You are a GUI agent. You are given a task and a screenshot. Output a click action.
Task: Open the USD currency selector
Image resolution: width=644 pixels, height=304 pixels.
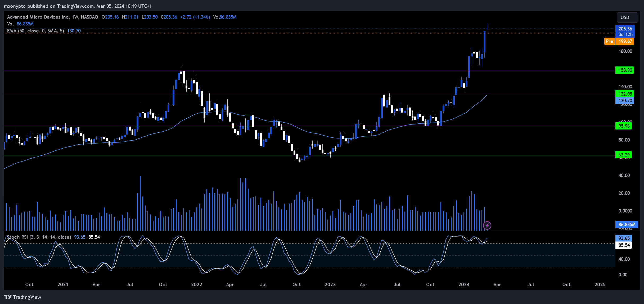coord(627,17)
